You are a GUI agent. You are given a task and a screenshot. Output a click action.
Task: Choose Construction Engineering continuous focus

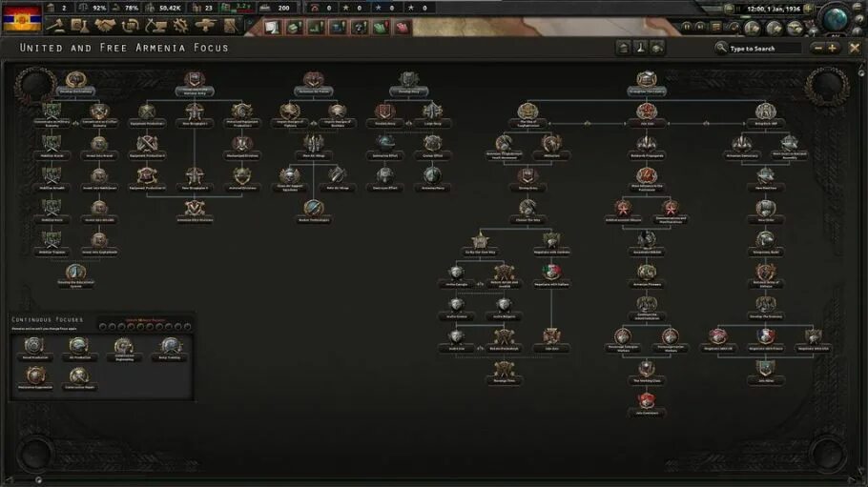point(124,350)
